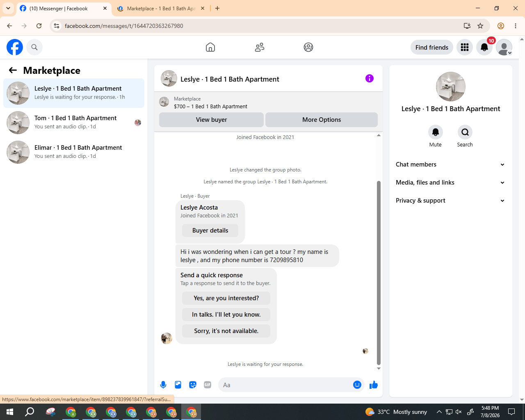
Task: Click the sender avatar beside quick responses
Action: [x=167, y=338]
